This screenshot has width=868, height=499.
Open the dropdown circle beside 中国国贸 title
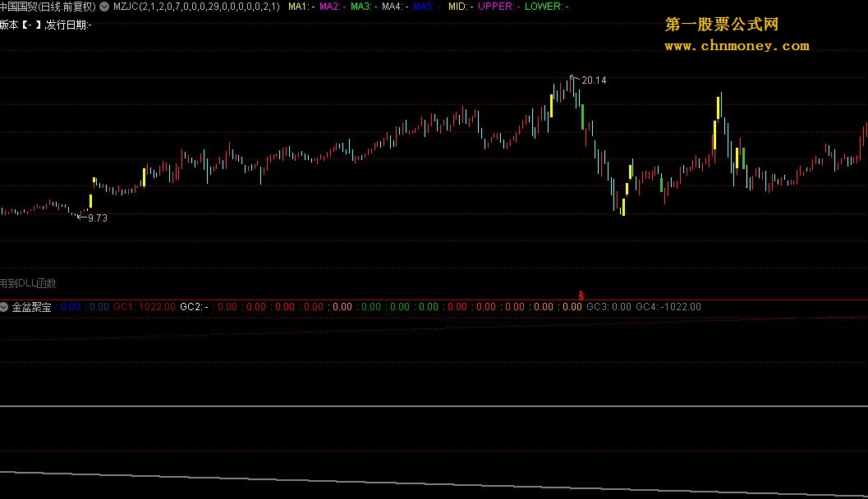(x=104, y=7)
